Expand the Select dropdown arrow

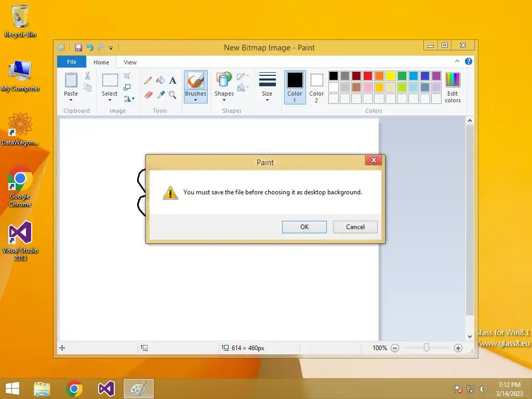click(x=110, y=100)
